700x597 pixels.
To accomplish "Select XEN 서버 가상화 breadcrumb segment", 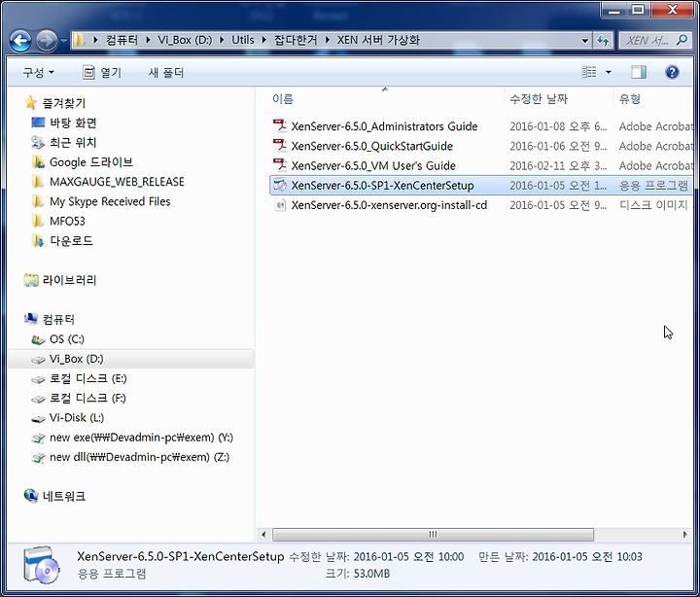I will tap(378, 40).
